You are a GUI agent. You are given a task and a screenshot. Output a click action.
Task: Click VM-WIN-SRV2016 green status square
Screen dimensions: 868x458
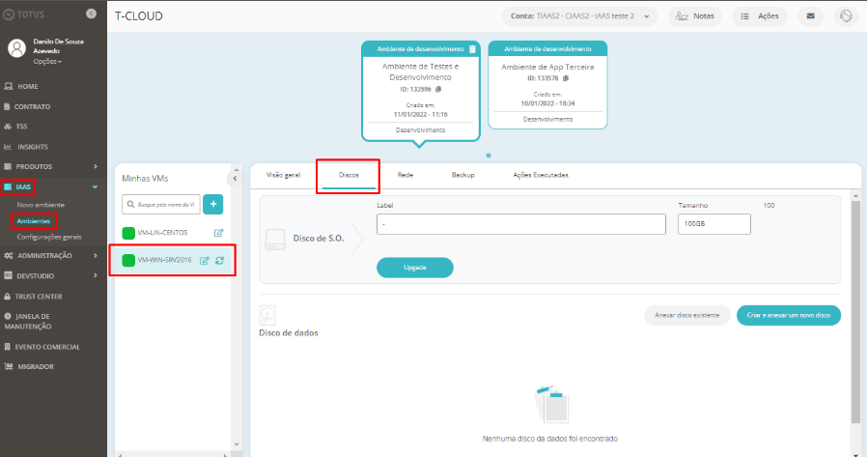[x=128, y=260]
